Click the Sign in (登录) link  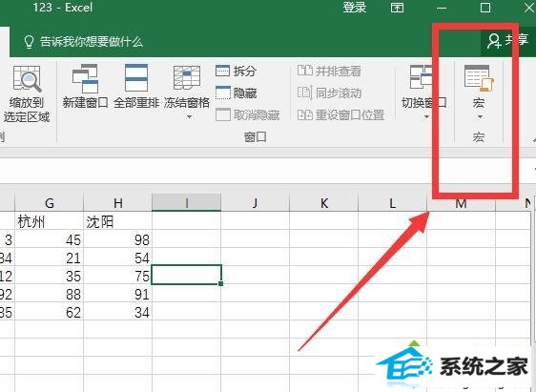pyautogui.click(x=355, y=8)
